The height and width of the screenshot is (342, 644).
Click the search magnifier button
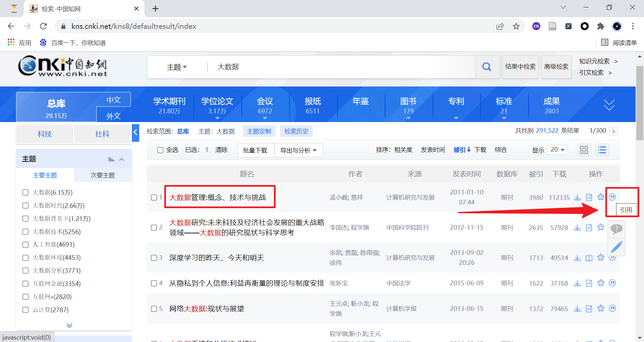pos(487,67)
